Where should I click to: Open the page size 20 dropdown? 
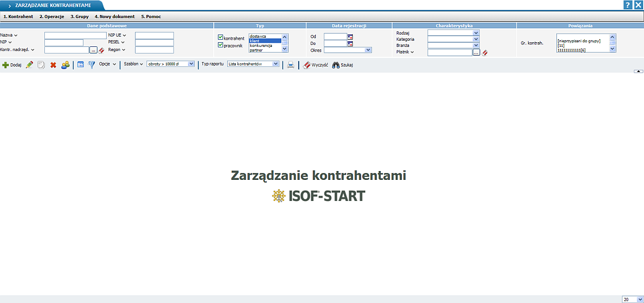click(x=633, y=299)
